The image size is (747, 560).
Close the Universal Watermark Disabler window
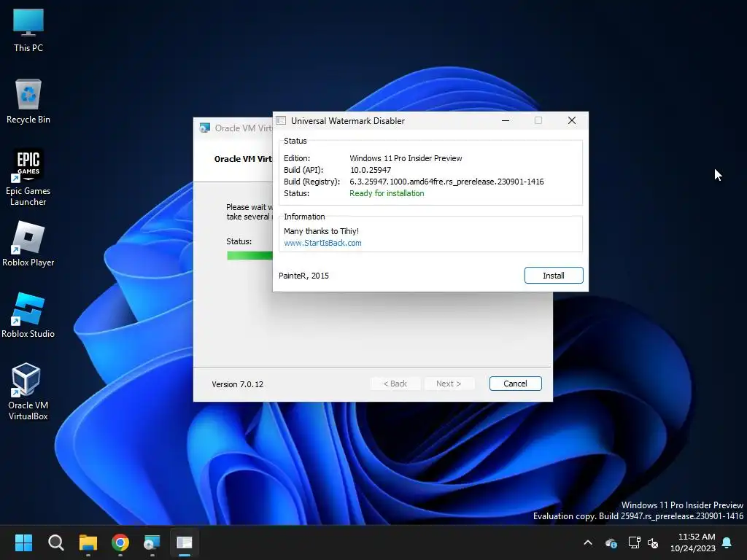(572, 120)
